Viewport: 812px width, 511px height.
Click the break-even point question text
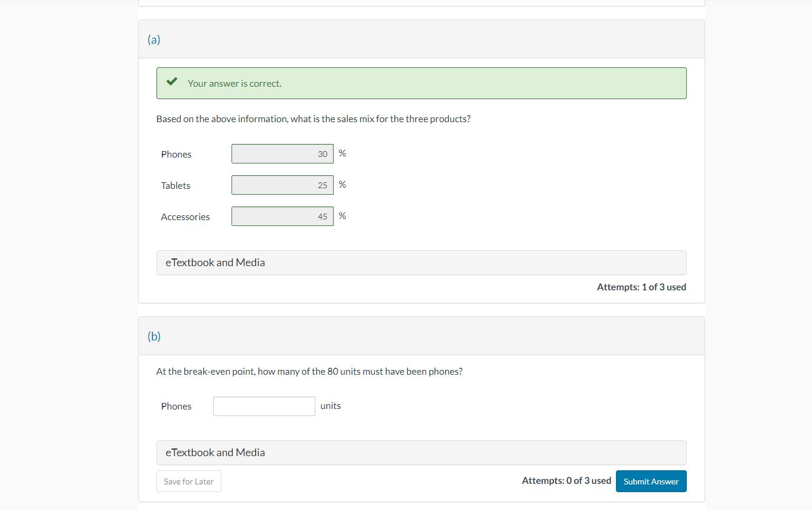click(309, 372)
